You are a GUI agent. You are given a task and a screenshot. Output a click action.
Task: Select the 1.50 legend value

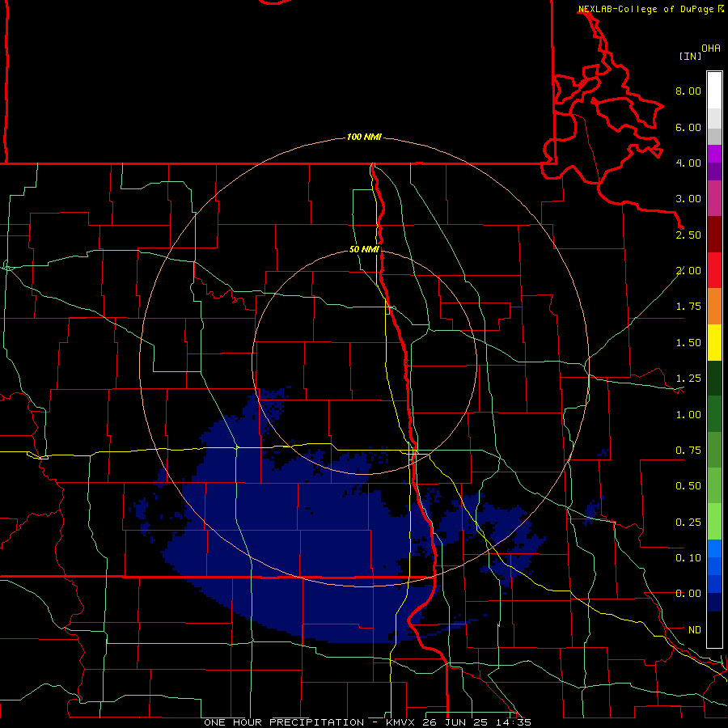tap(688, 343)
